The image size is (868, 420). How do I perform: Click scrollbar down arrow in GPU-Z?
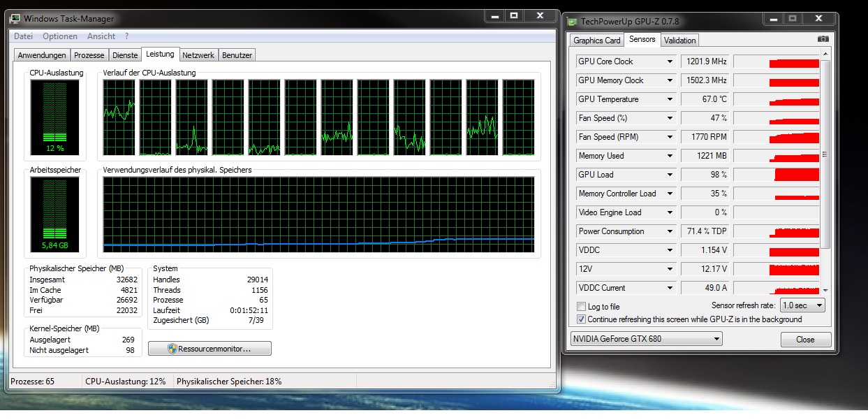coord(827,290)
